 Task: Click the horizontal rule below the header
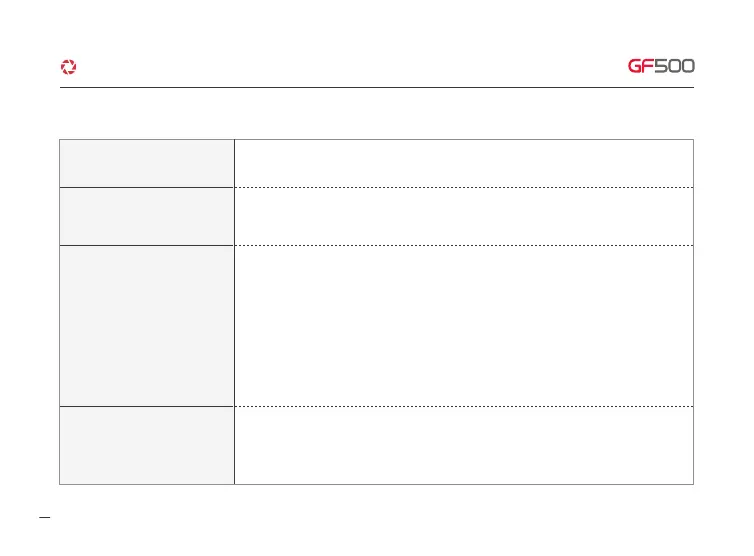(377, 87)
